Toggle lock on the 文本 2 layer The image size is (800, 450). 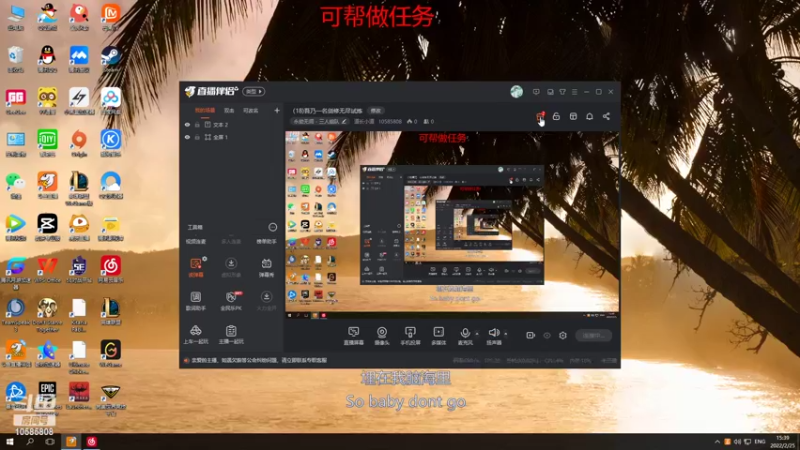click(197, 124)
